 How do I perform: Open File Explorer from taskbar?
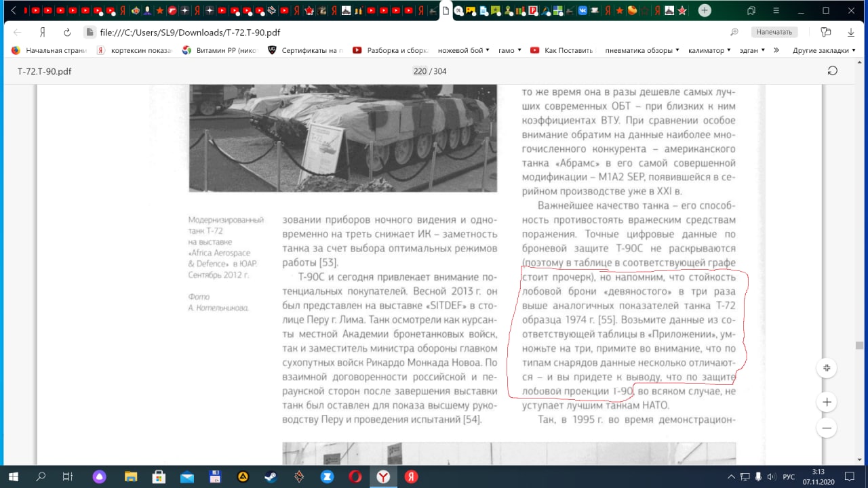[130, 476]
